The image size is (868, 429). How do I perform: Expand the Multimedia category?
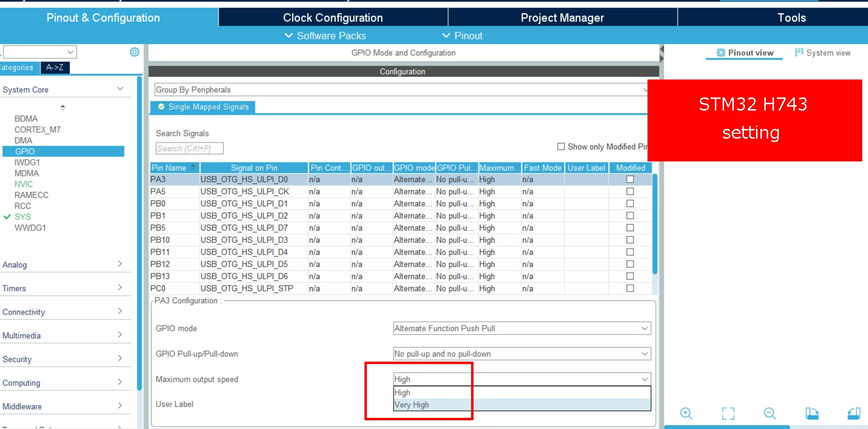coord(120,335)
